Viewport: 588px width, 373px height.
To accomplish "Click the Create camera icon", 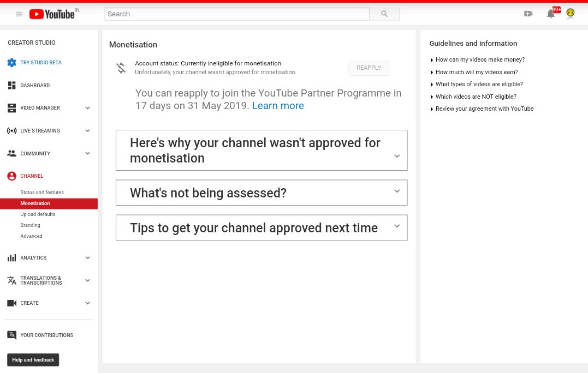I will point(11,303).
